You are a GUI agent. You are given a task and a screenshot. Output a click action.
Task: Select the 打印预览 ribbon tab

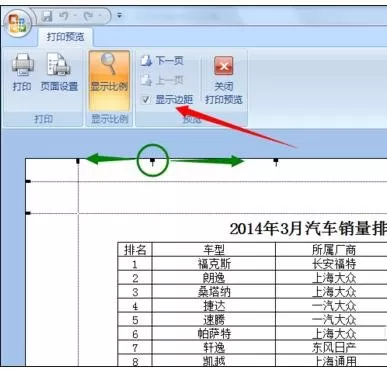[65, 37]
